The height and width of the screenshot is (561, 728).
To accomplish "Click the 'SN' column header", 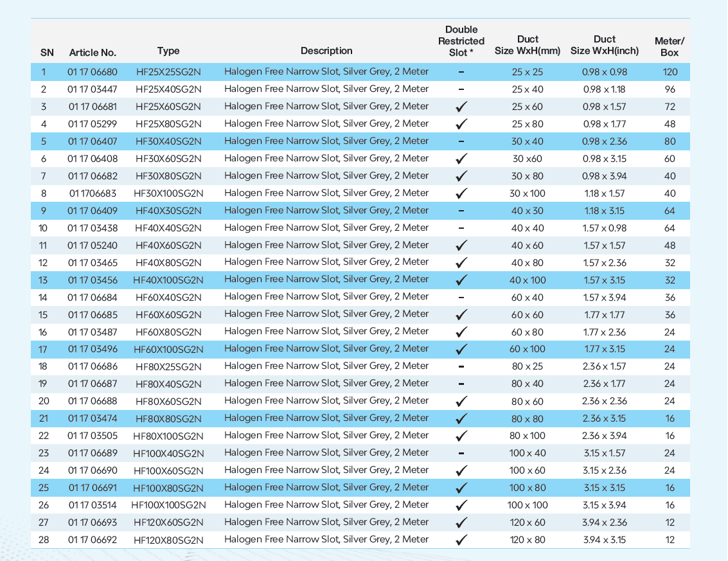I will point(47,53).
